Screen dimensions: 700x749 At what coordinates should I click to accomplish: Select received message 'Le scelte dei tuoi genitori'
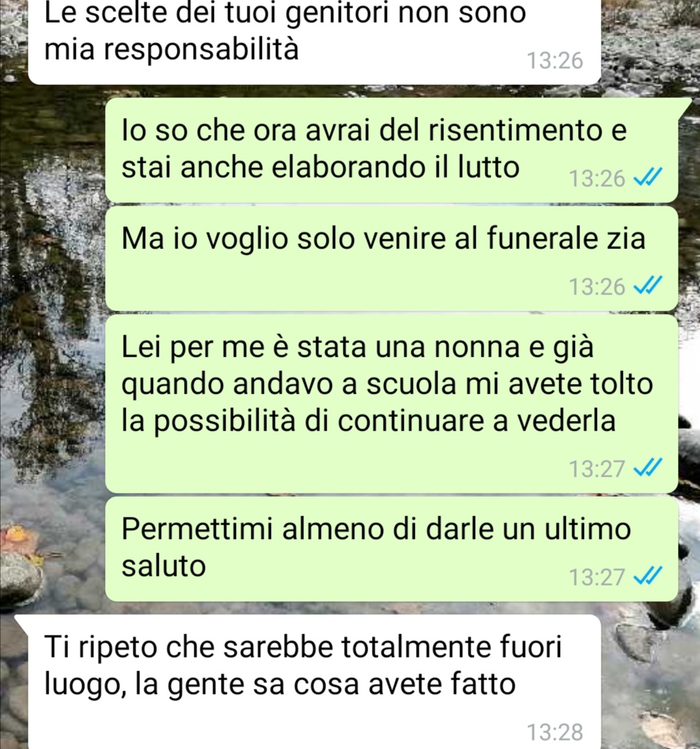coord(314,41)
